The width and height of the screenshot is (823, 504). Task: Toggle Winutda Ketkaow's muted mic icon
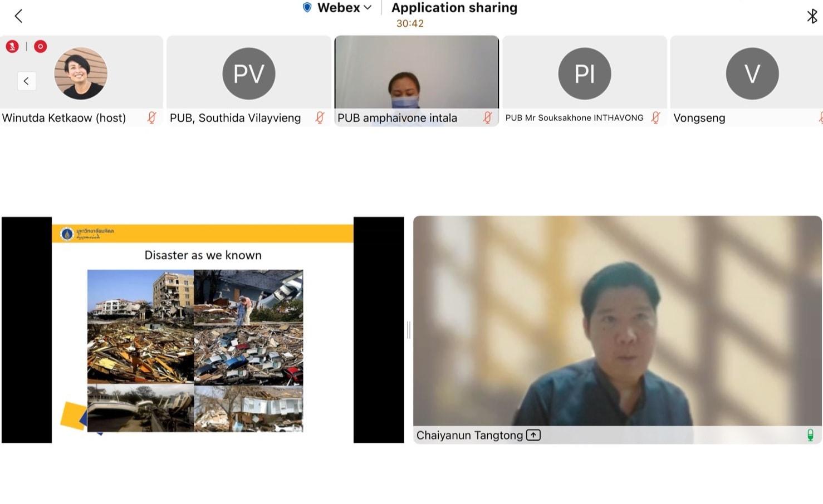tap(151, 118)
